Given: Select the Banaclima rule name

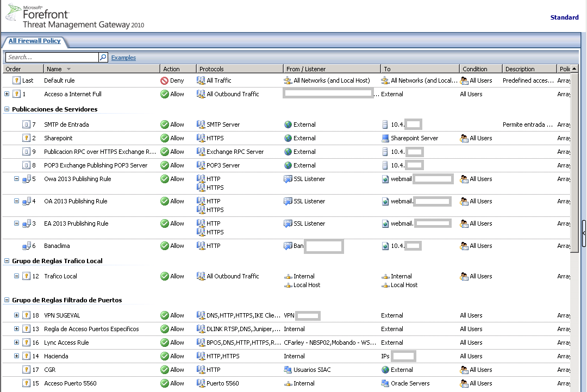Looking at the screenshot, I should click(x=57, y=246).
